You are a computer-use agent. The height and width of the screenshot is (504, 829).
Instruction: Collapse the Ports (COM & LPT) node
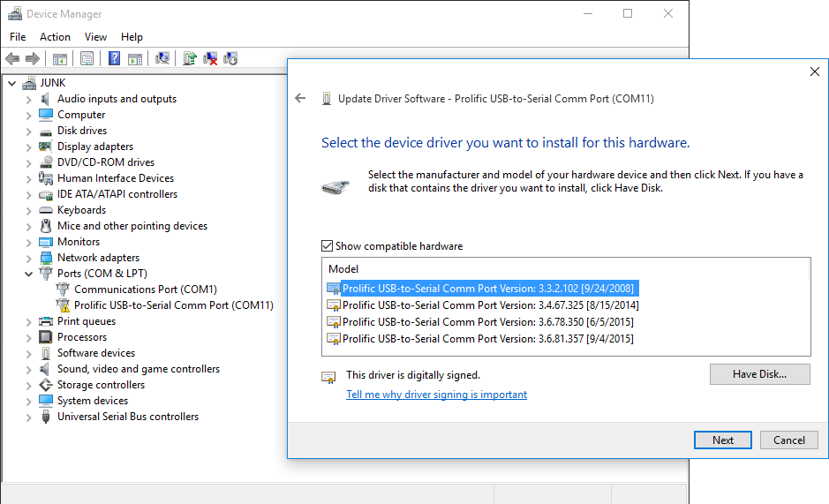pyautogui.click(x=29, y=274)
